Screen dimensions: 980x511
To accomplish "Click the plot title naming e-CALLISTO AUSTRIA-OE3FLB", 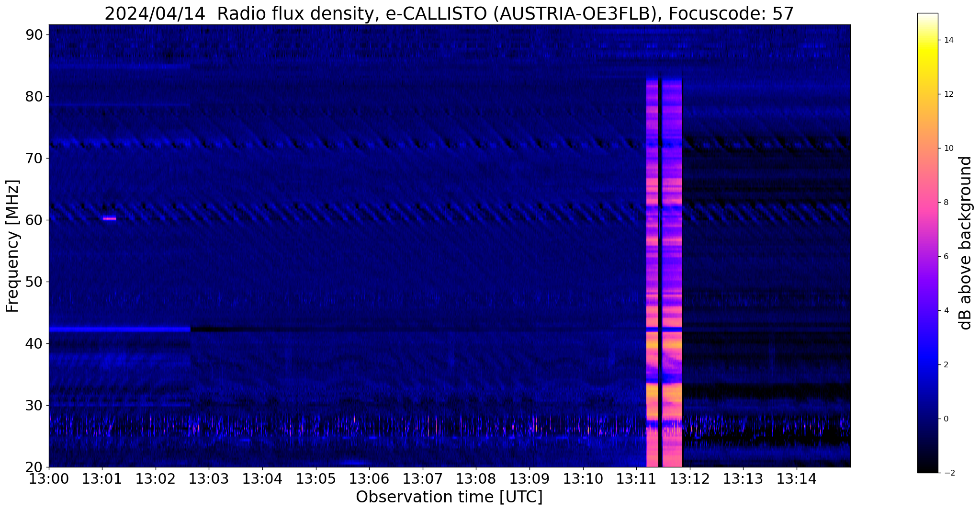I will [449, 13].
